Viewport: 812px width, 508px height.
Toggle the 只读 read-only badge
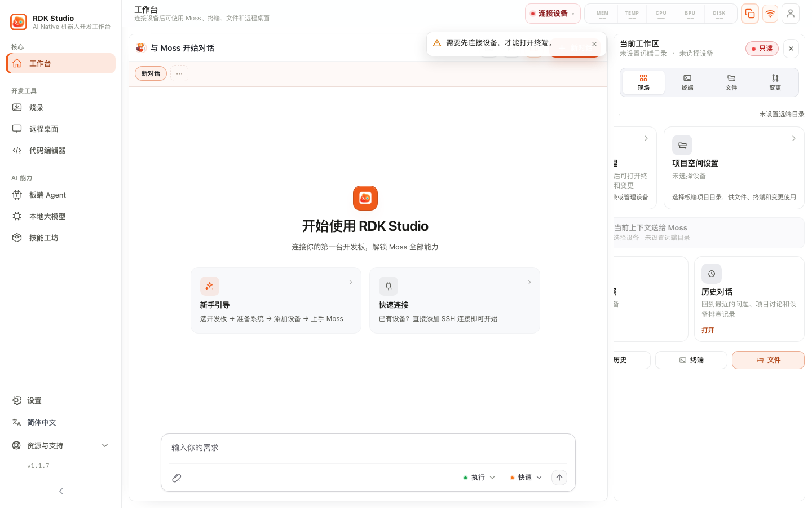762,49
